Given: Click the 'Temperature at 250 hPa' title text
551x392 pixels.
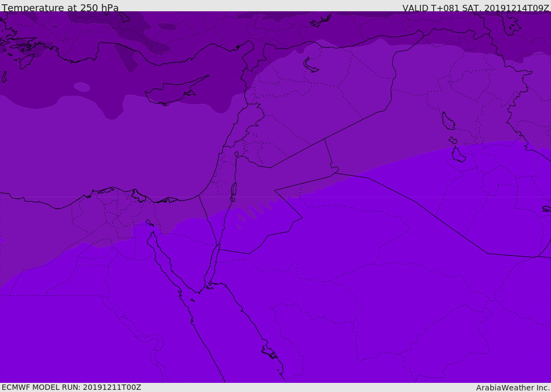Looking at the screenshot, I should [60, 8].
